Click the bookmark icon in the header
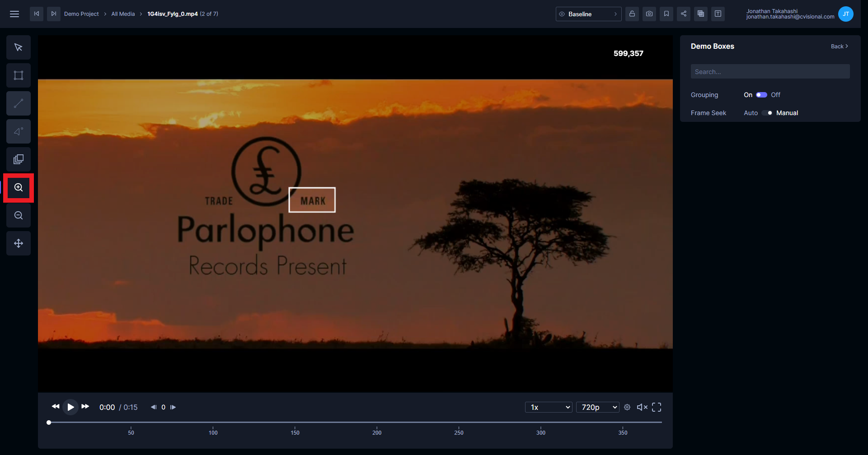This screenshot has height=455, width=868. 666,14
